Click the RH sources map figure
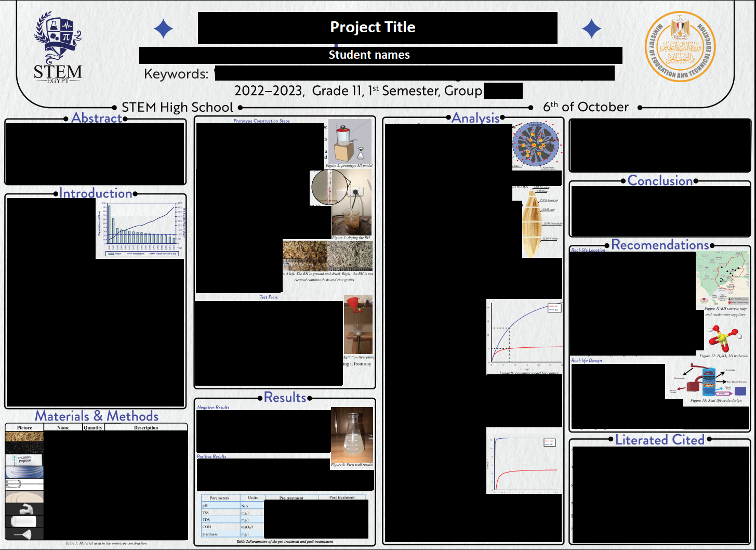This screenshot has height=550, width=756. pyautogui.click(x=723, y=279)
